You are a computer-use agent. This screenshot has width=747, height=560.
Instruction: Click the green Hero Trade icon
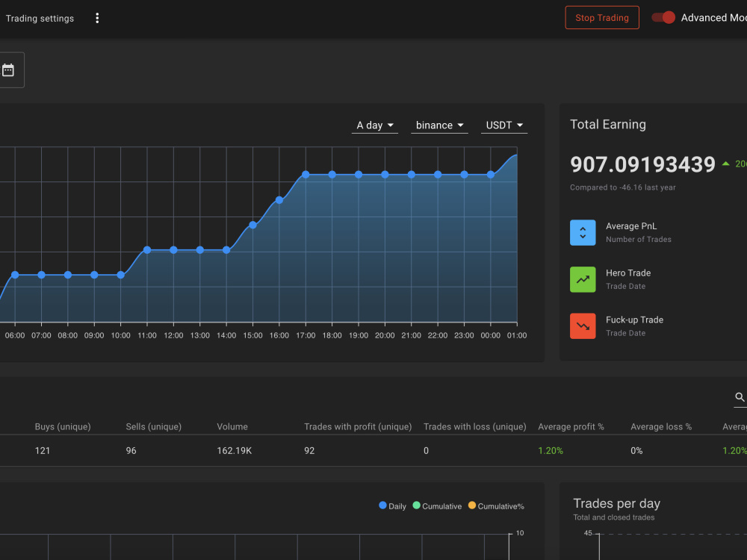(x=583, y=279)
